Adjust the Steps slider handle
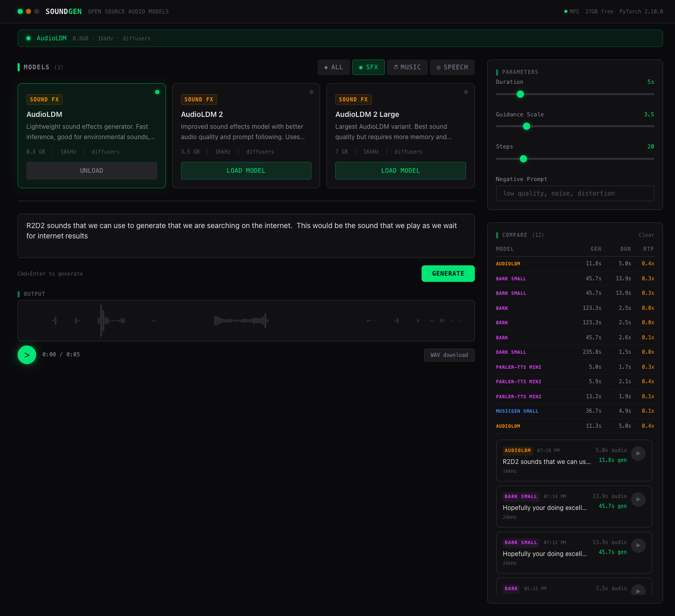 point(523,159)
